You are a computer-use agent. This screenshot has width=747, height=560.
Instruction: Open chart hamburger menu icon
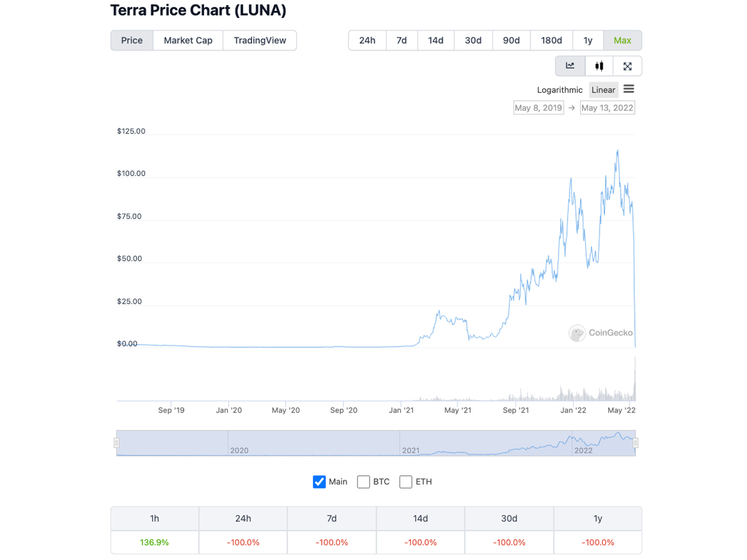pos(629,90)
